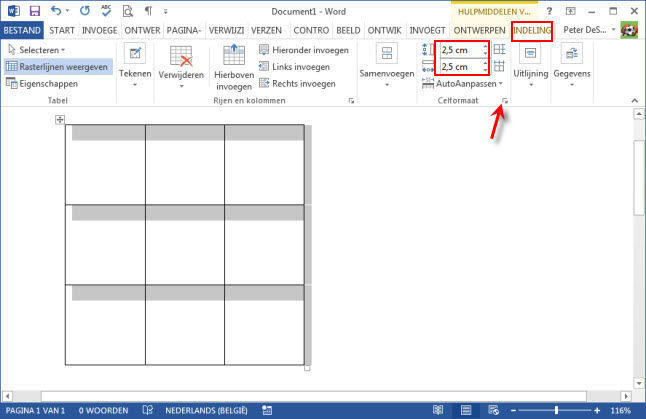Viewport: 646px width, 419px height.
Task: Switch to the VERWIJZI tab
Action: point(226,30)
